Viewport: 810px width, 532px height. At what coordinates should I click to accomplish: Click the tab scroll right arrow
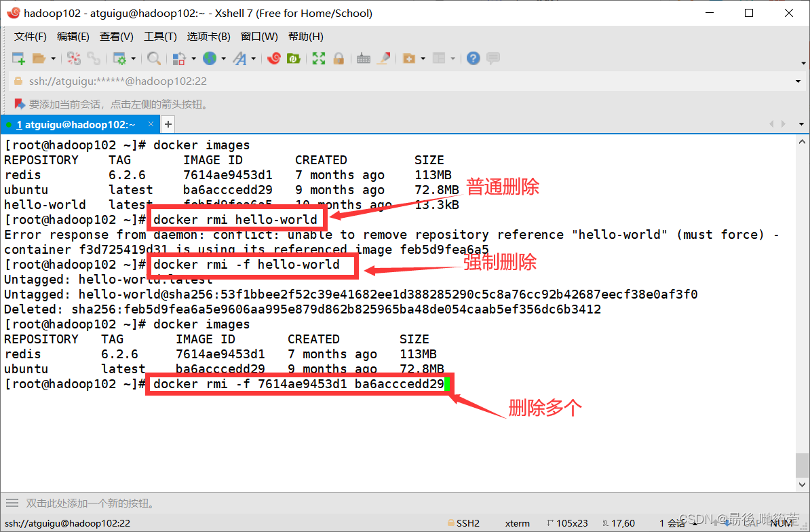click(x=784, y=124)
